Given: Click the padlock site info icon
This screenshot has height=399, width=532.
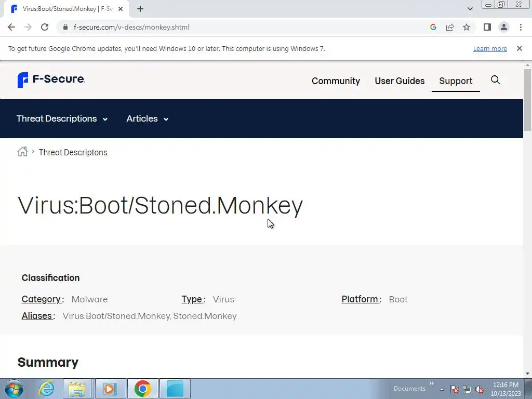Looking at the screenshot, I should 65,27.
